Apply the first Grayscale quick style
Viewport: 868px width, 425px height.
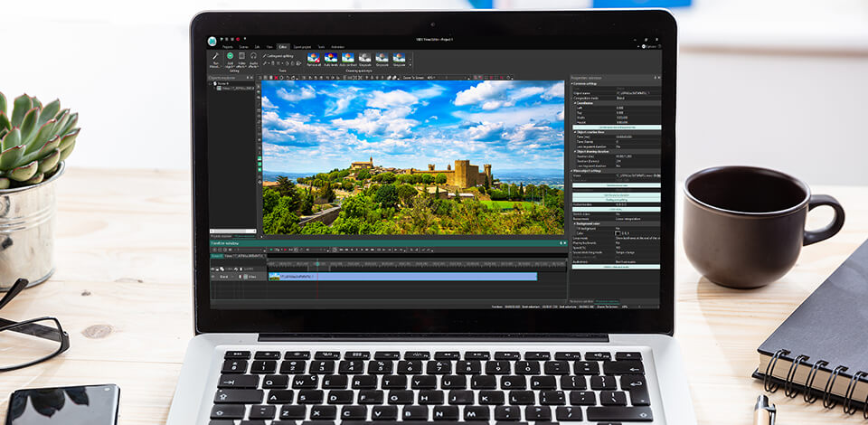pos(364,59)
